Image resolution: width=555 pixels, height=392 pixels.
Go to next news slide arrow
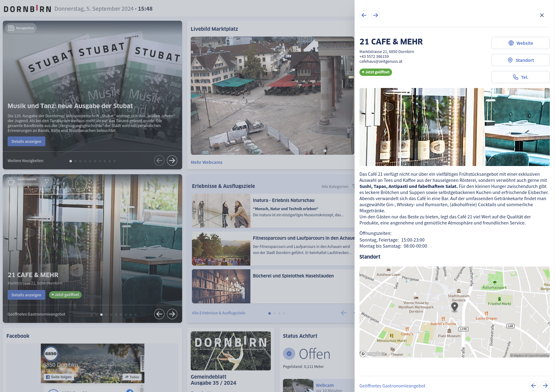[x=172, y=161]
